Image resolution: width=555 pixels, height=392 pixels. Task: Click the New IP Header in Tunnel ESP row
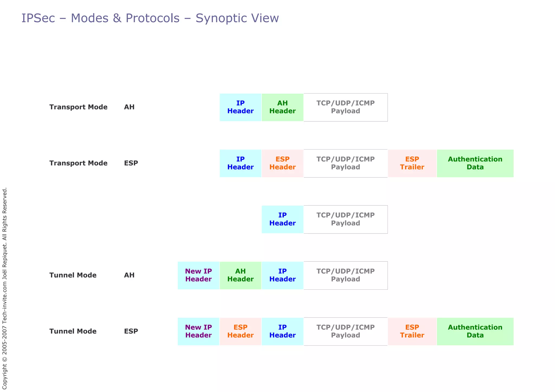point(198,332)
